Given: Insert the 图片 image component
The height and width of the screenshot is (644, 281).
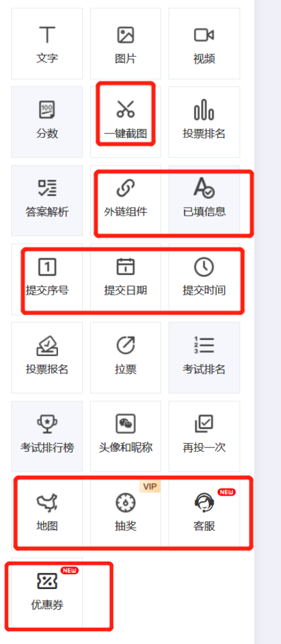Looking at the screenshot, I should click(x=125, y=43).
